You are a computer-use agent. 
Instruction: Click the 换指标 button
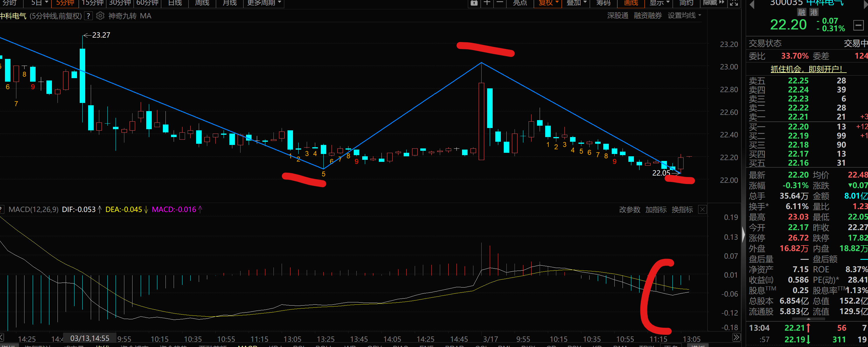pyautogui.click(x=682, y=210)
